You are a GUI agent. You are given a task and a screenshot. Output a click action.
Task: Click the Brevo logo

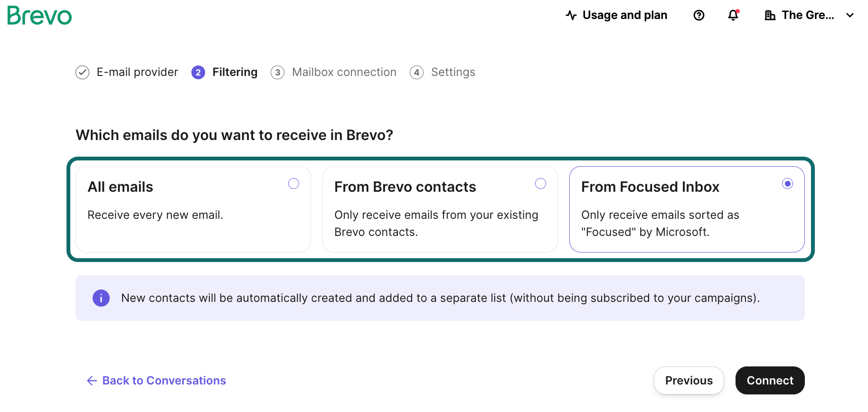coord(39,16)
